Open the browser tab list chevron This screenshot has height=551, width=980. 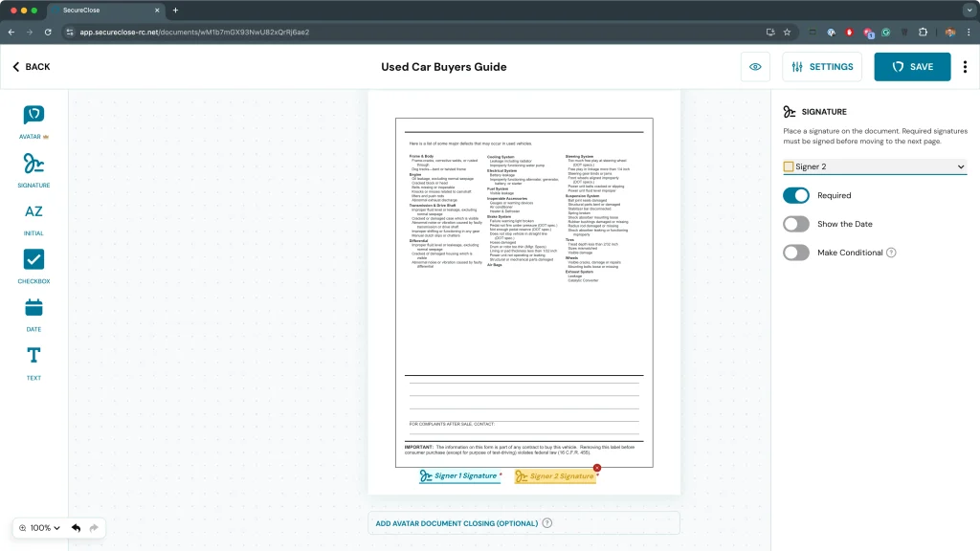[968, 10]
